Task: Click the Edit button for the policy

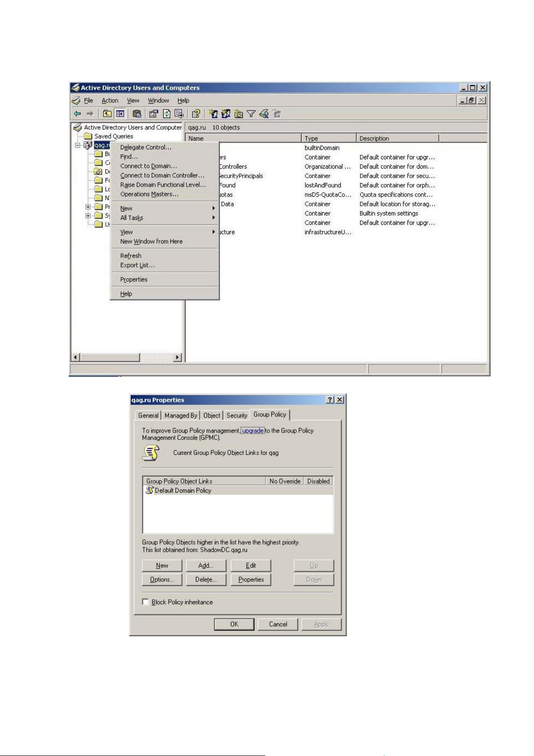Action: (251, 565)
